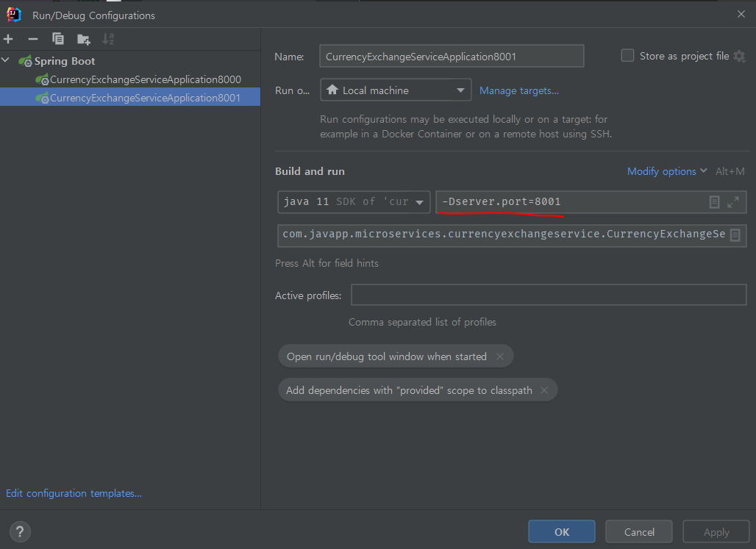Close the Run/Debug Configurations dialog

click(741, 14)
